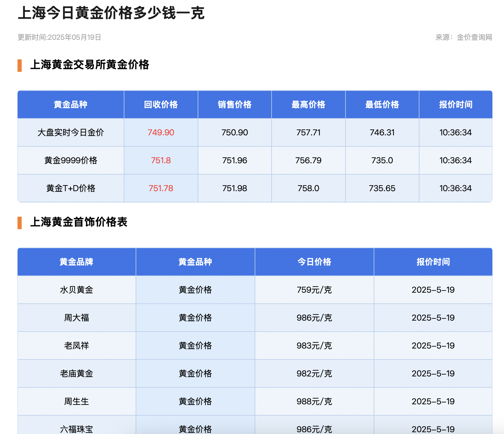Click the lowest price 735.65
504x434 pixels.
(382, 188)
